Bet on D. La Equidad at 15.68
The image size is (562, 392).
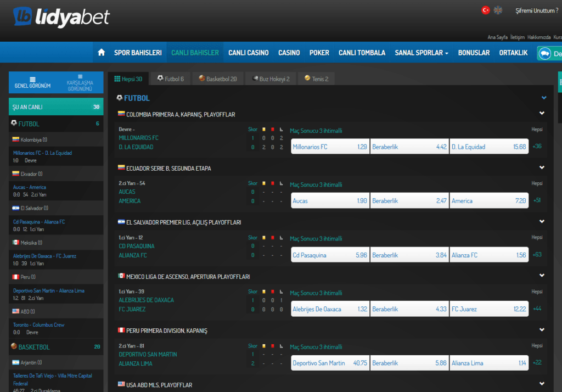489,147
